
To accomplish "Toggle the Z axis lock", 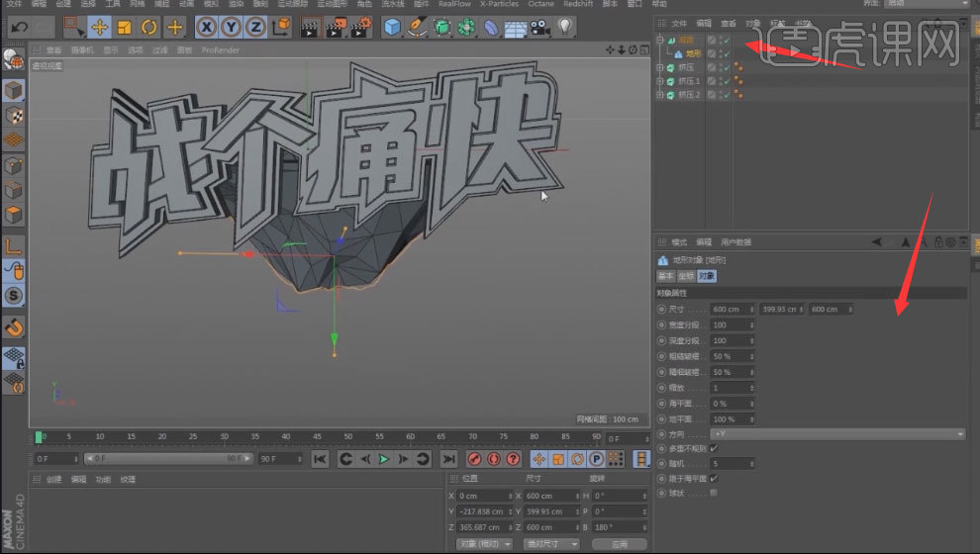I will [x=255, y=27].
